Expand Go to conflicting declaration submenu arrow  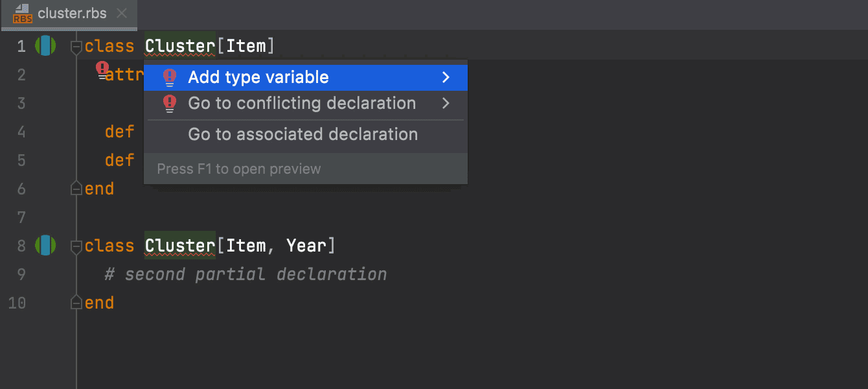point(446,103)
